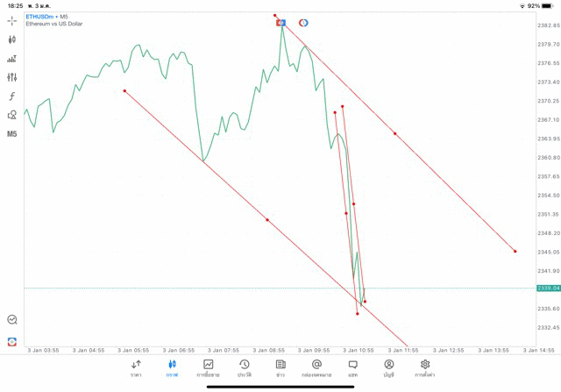The height and width of the screenshot is (392, 561).
Task: Activate the crosshair cursor tool
Action: tap(12, 20)
